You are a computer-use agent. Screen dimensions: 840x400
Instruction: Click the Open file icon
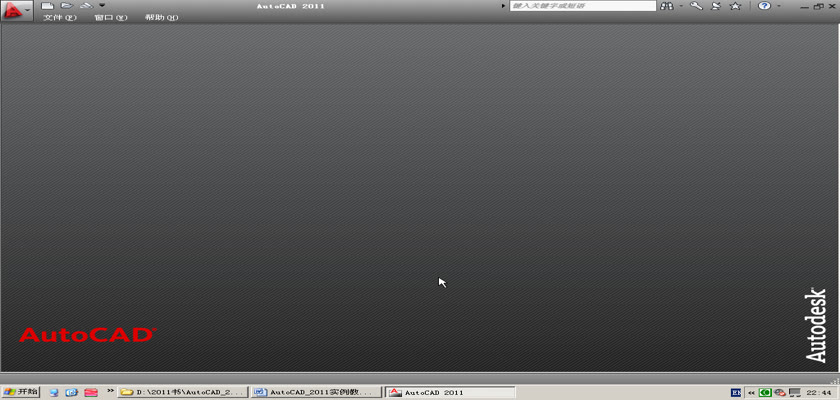point(66,6)
